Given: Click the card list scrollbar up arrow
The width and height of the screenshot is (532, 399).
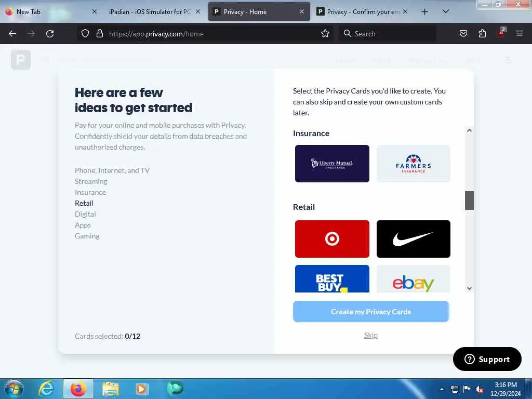Looking at the screenshot, I should click(469, 130).
